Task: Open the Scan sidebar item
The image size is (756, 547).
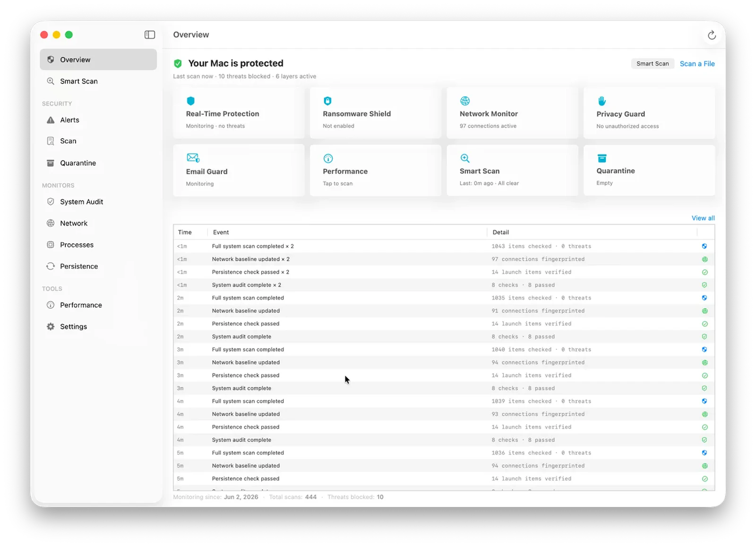Action: (x=98, y=141)
